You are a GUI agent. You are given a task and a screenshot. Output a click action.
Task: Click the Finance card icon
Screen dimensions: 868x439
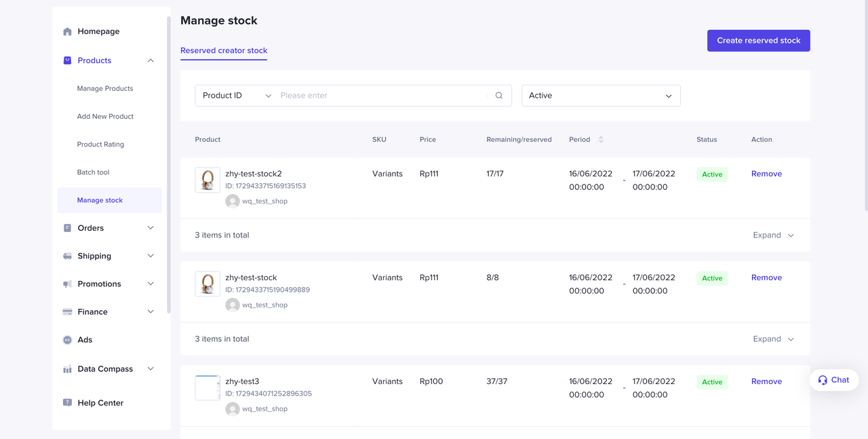(x=67, y=312)
